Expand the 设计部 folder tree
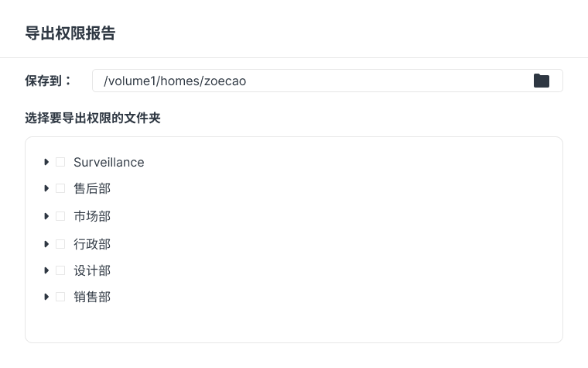 [47, 270]
